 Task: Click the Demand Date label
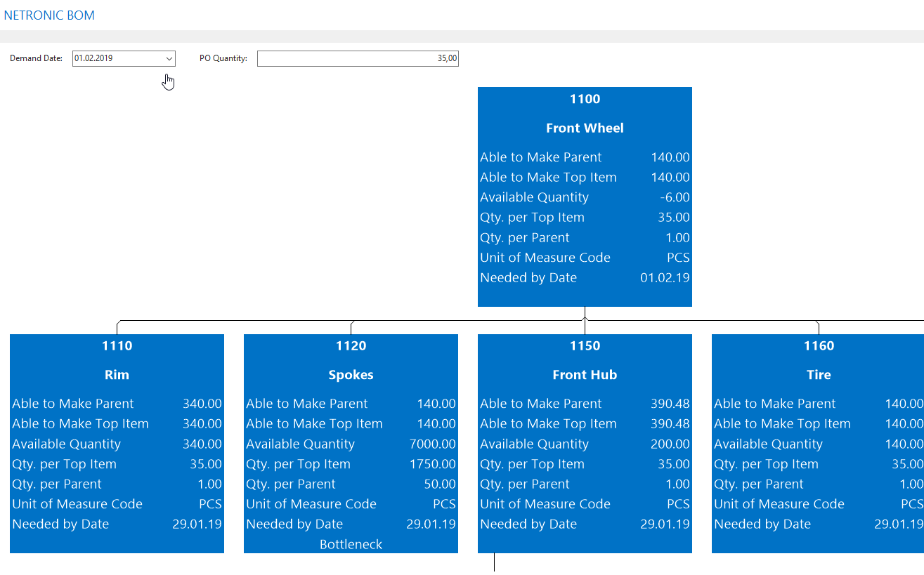[35, 58]
